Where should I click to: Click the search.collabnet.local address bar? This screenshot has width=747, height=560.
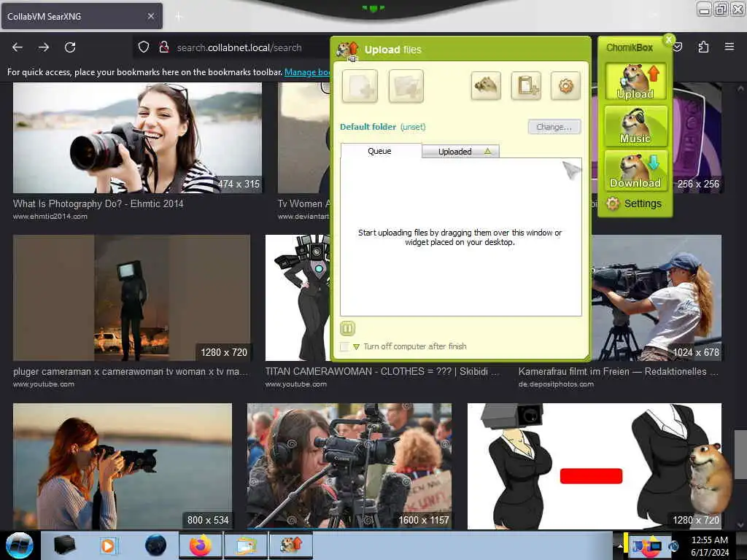[x=239, y=47]
